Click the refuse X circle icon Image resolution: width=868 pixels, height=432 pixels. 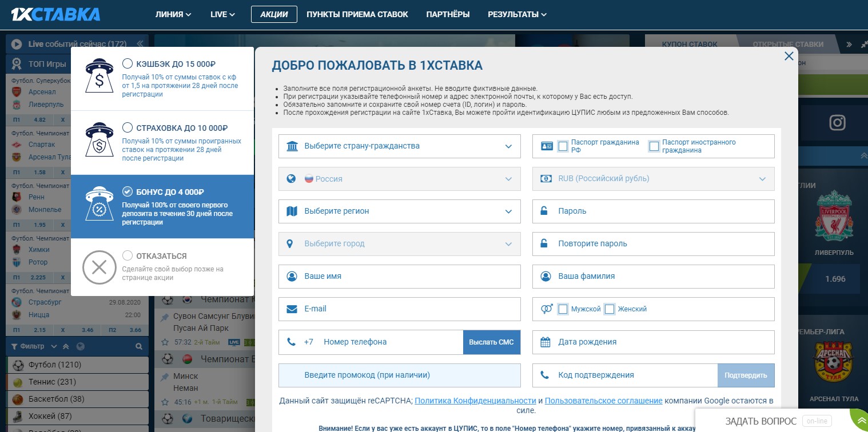[99, 267]
